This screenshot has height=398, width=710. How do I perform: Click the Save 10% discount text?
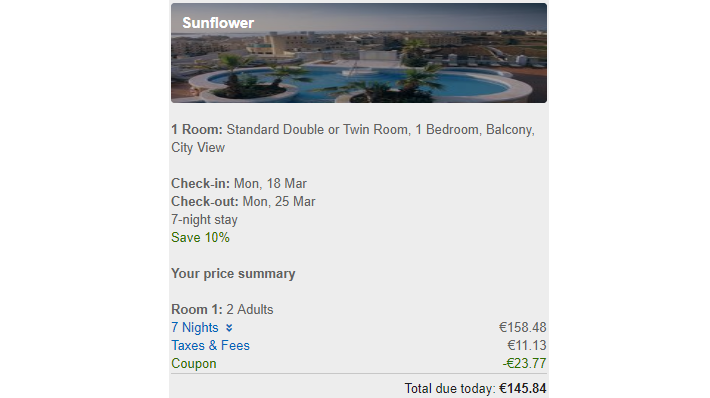coord(200,237)
